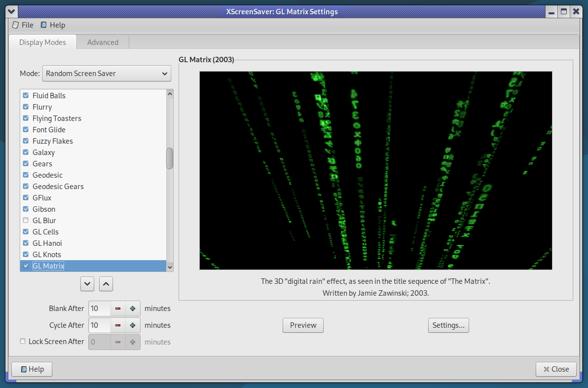This screenshot has height=388, width=588.
Task: Open the File menu
Action: [x=23, y=25]
